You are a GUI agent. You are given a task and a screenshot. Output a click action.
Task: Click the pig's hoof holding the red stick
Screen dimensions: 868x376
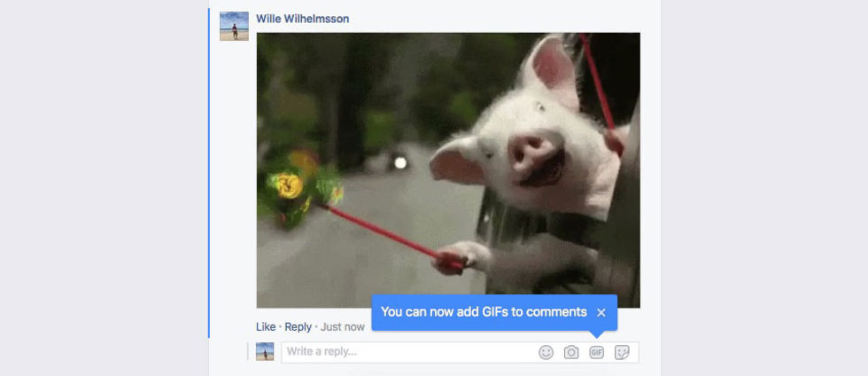[464, 258]
